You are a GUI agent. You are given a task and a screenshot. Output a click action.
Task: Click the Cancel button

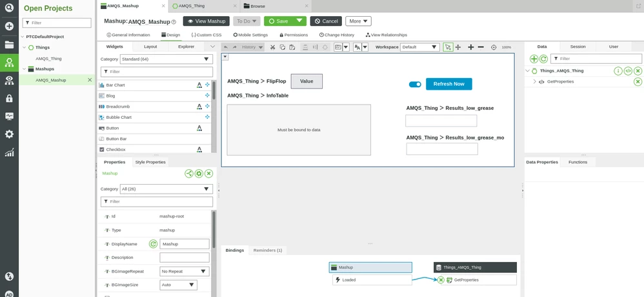(x=326, y=21)
